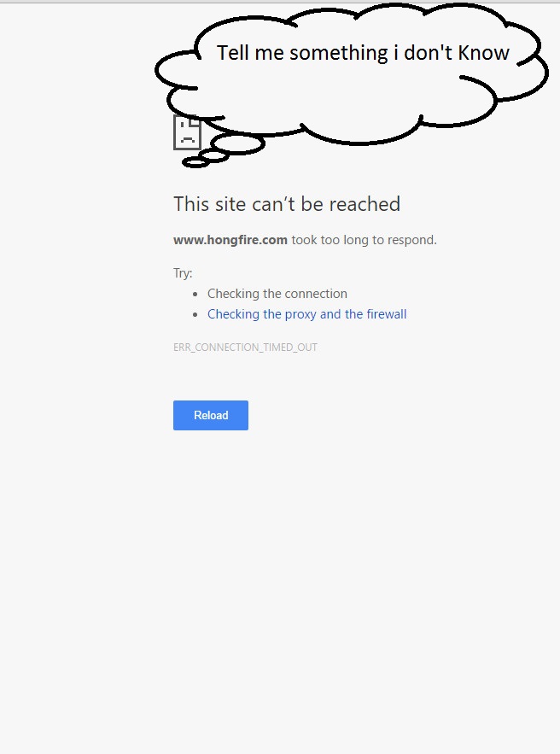Screen dimensions: 560x754
Task: Click the sad page error icon
Action: click(x=187, y=132)
